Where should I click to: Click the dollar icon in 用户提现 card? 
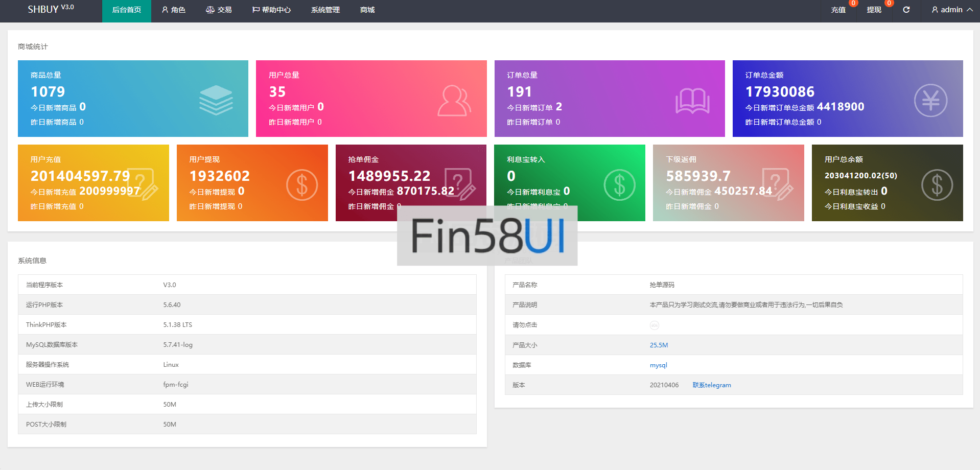click(302, 185)
